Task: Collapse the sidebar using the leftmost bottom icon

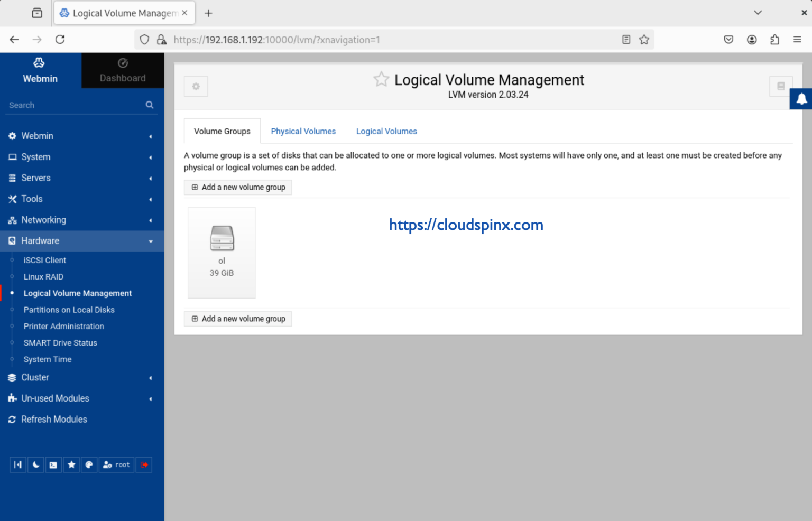Action: [17, 464]
